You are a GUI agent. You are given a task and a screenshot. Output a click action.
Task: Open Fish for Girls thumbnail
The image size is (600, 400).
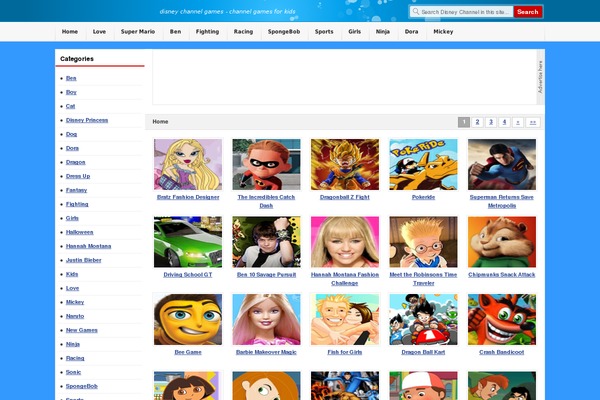pos(345,320)
